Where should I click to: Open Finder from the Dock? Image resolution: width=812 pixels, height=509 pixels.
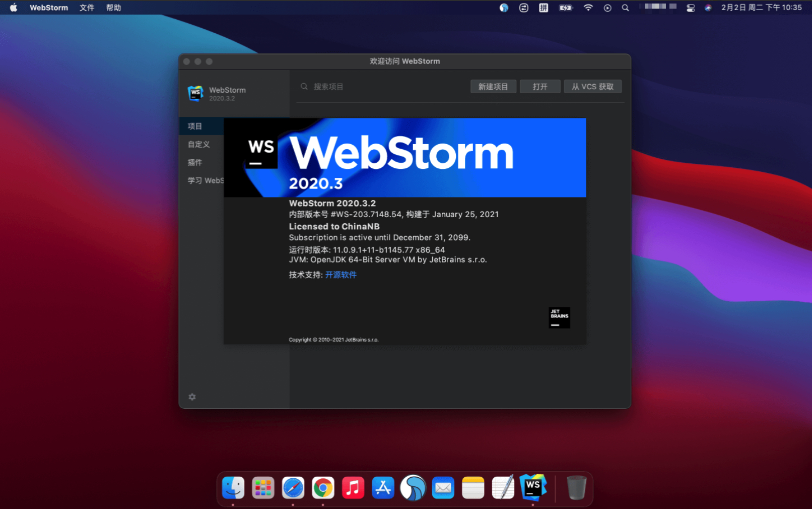point(233,488)
